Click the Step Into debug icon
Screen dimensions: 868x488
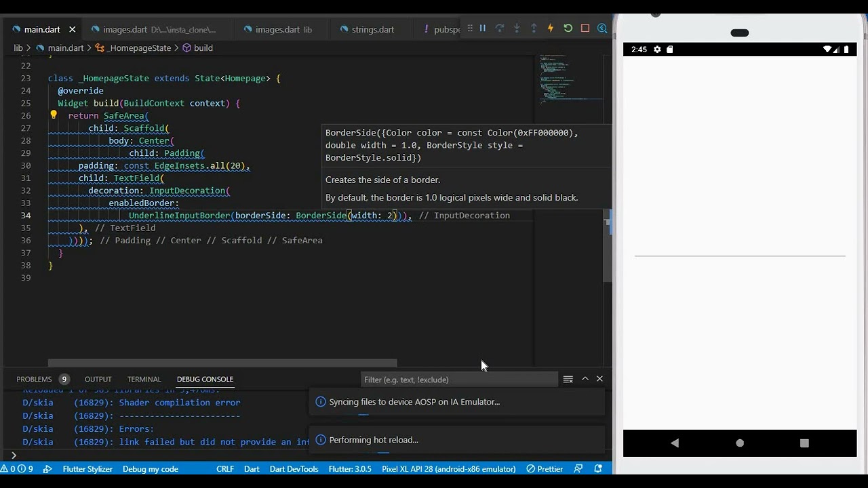pos(517,28)
